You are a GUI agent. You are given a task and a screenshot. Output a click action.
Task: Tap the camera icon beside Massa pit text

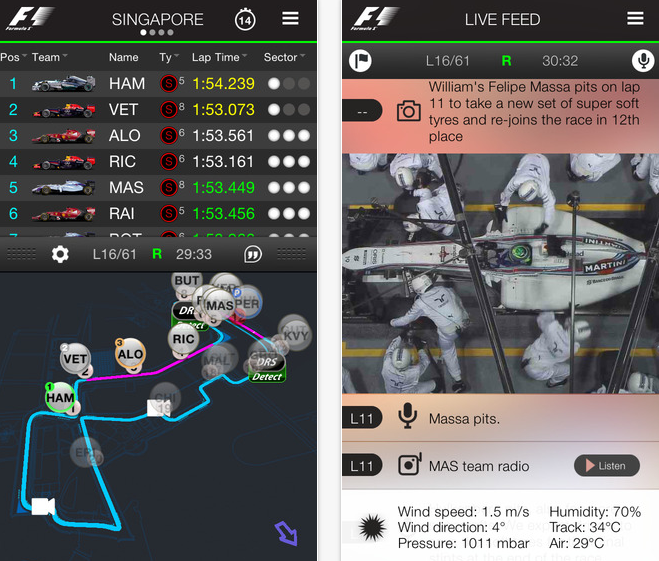409,111
